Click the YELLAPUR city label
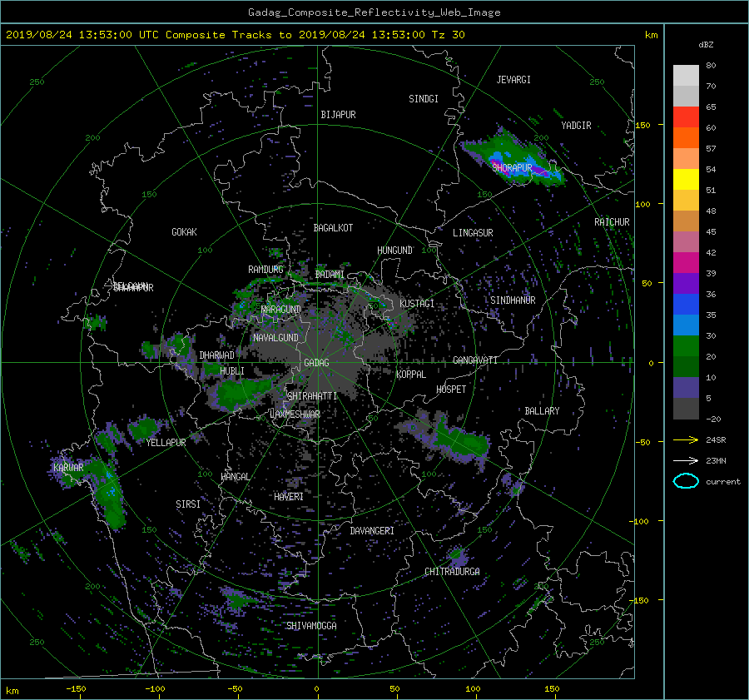 click(x=166, y=443)
